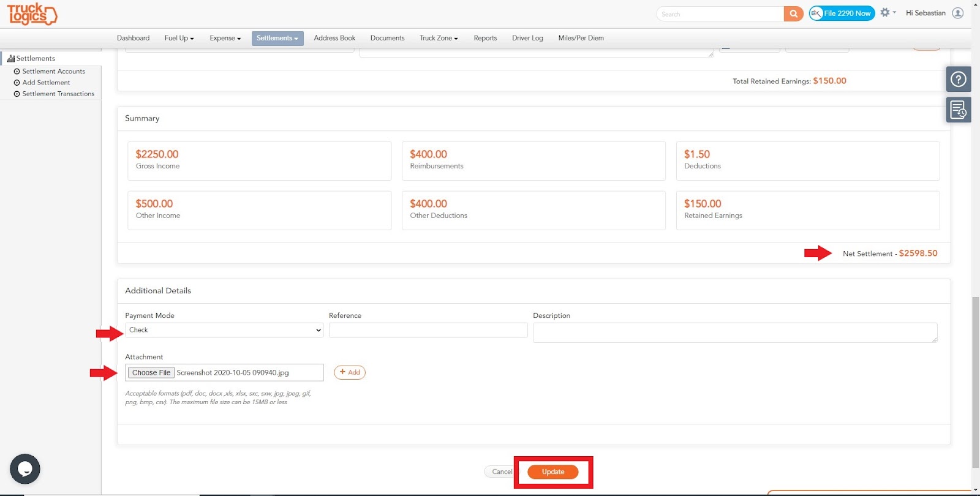Expand the Fuel Up menu
The width and height of the screenshot is (980, 496).
pos(179,38)
